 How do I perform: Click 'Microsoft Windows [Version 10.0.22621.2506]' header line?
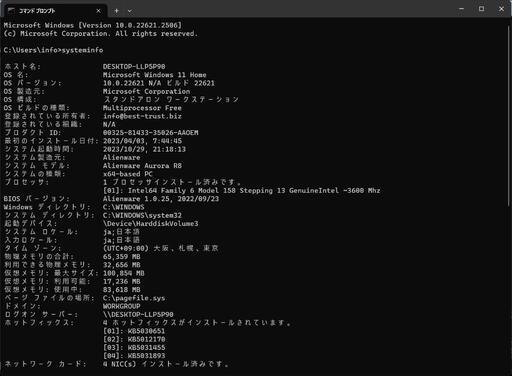(x=93, y=25)
